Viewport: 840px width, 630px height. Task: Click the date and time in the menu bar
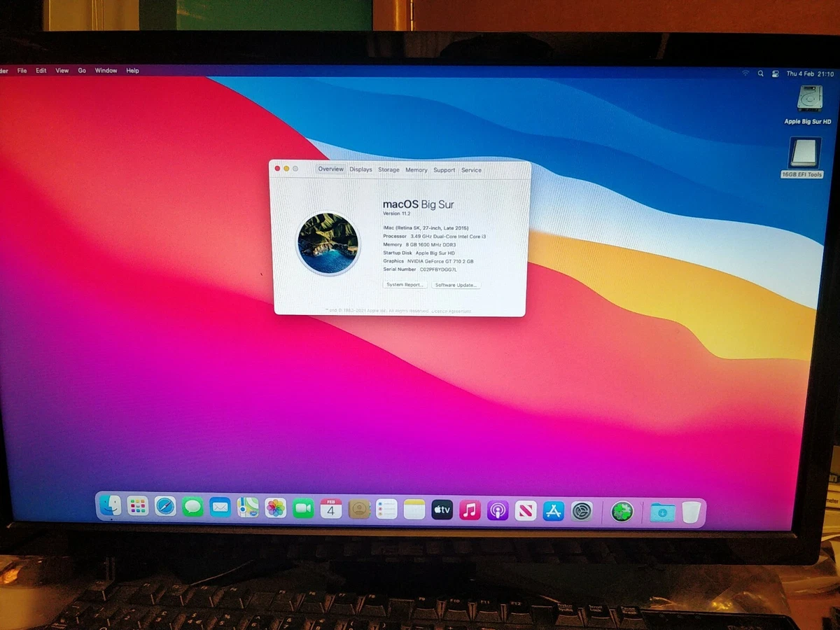[810, 73]
